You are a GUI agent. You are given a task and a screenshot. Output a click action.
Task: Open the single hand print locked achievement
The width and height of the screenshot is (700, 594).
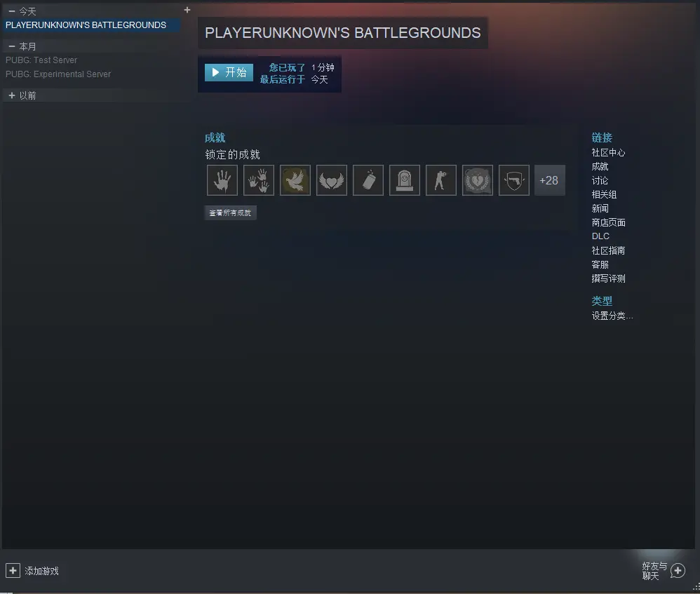[x=222, y=180]
